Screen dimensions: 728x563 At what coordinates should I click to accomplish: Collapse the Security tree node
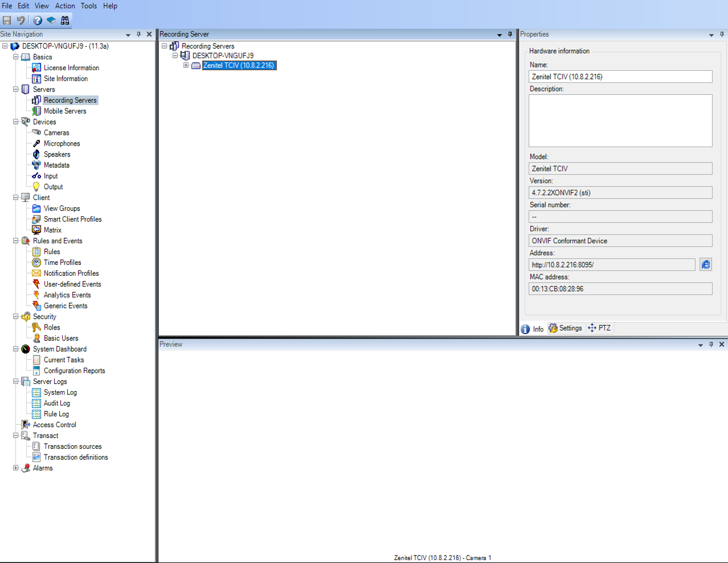click(16, 317)
